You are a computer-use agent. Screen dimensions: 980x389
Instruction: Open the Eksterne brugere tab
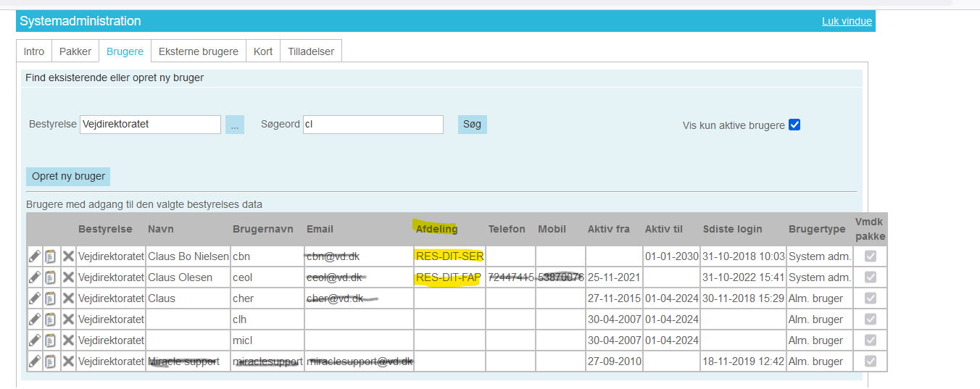coord(199,51)
